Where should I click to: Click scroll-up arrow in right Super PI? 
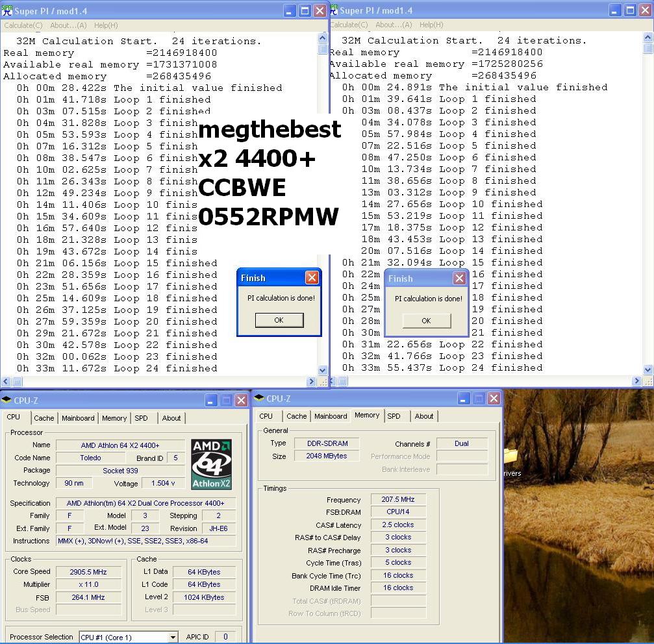pyautogui.click(x=648, y=38)
